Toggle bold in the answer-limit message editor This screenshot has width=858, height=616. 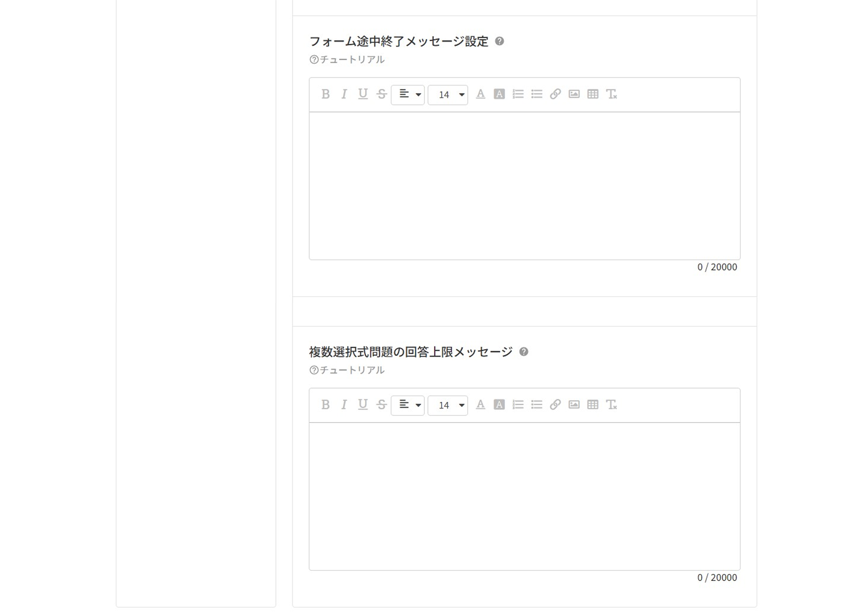click(325, 405)
